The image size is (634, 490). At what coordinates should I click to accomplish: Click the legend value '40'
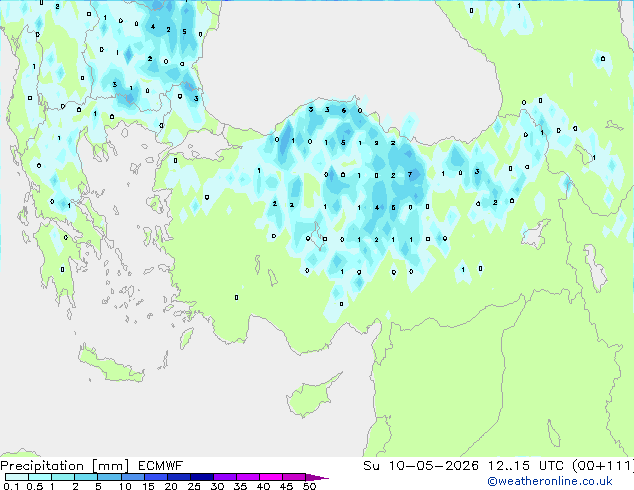(x=263, y=486)
